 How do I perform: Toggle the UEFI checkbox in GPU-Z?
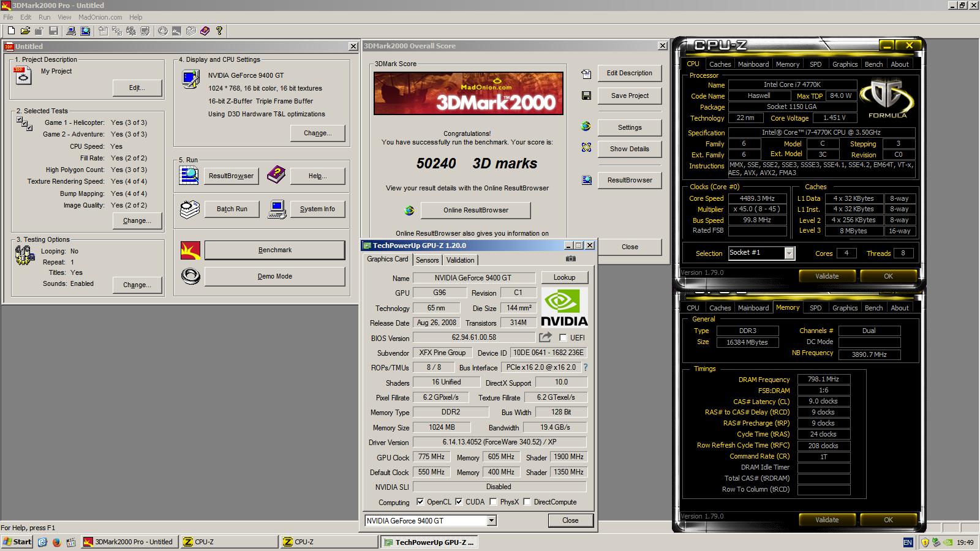[x=563, y=338]
